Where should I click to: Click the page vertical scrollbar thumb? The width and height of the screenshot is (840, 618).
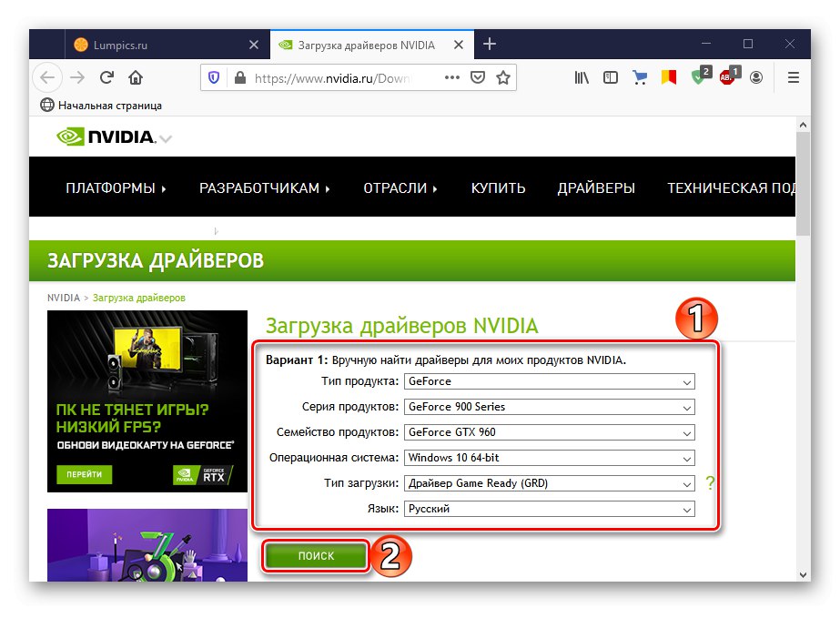(803, 183)
